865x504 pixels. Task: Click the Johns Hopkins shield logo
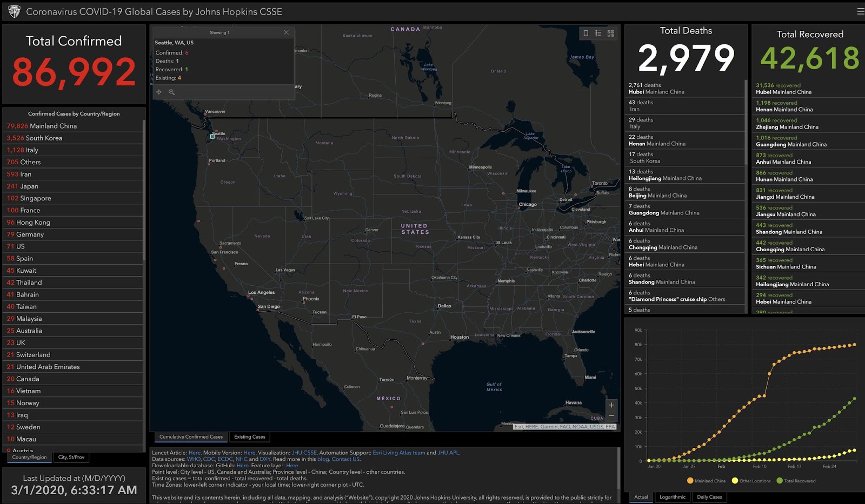pos(15,11)
